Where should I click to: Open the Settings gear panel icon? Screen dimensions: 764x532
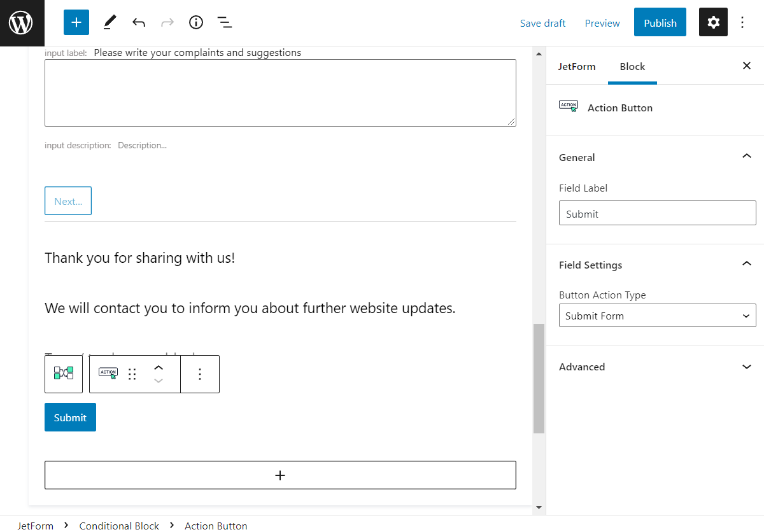tap(713, 22)
